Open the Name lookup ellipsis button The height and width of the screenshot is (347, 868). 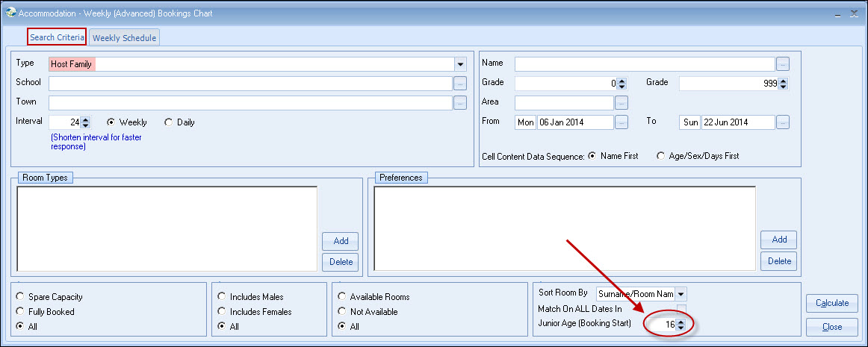(783, 64)
